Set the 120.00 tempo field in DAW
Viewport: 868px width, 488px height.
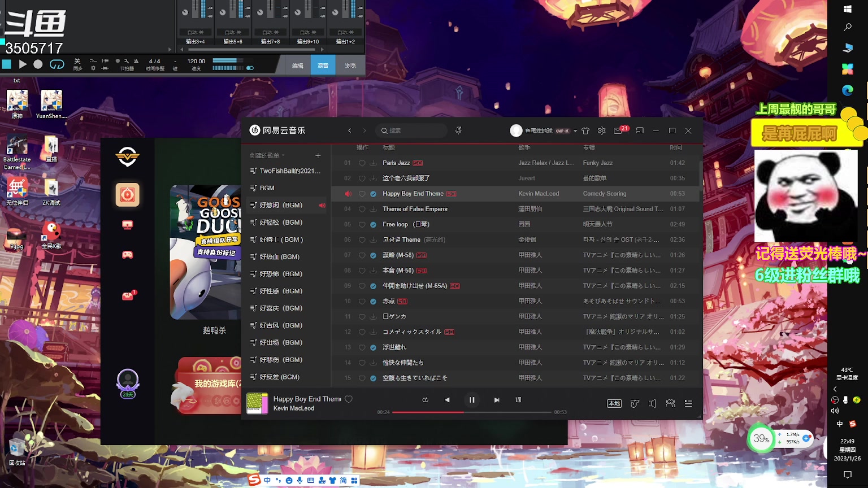click(196, 61)
